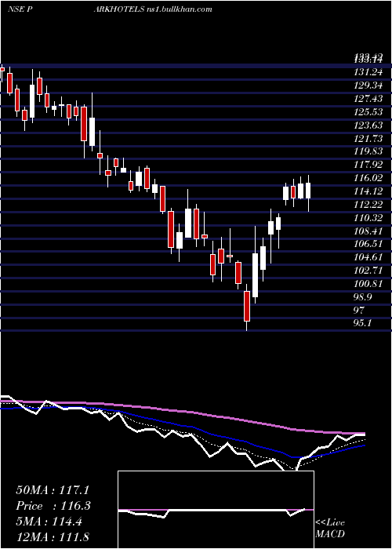
Task: Click the 110.32 price axis label
Action: (368, 218)
